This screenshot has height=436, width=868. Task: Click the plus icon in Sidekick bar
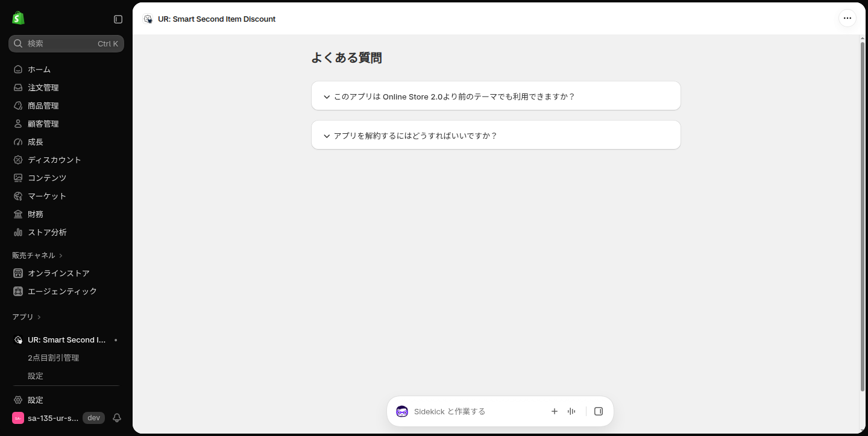point(555,411)
